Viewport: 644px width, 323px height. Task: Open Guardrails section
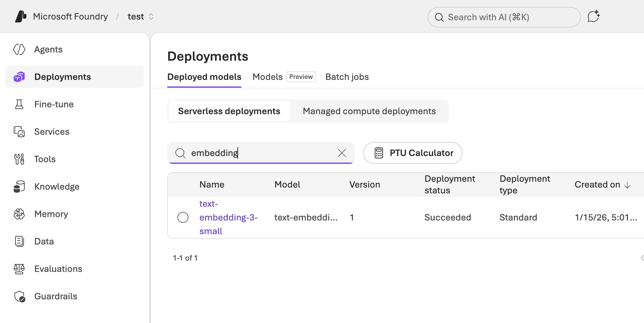75,296
